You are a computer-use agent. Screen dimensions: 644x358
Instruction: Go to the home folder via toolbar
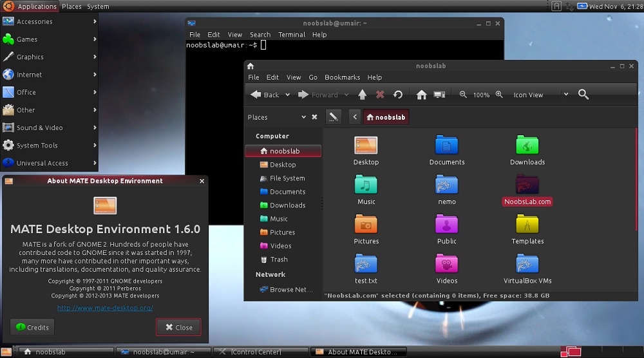[x=421, y=95]
